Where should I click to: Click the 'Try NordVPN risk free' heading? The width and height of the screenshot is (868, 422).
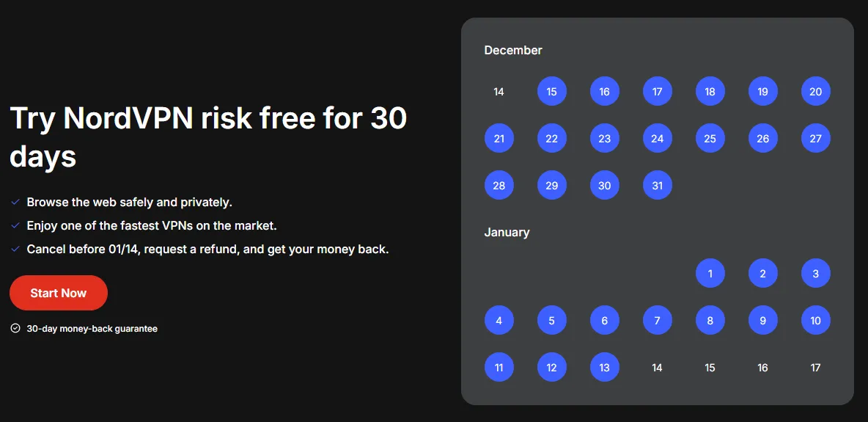(208, 137)
